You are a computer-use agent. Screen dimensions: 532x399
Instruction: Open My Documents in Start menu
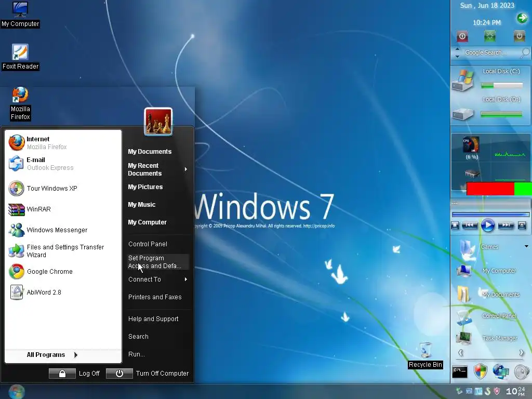150,152
